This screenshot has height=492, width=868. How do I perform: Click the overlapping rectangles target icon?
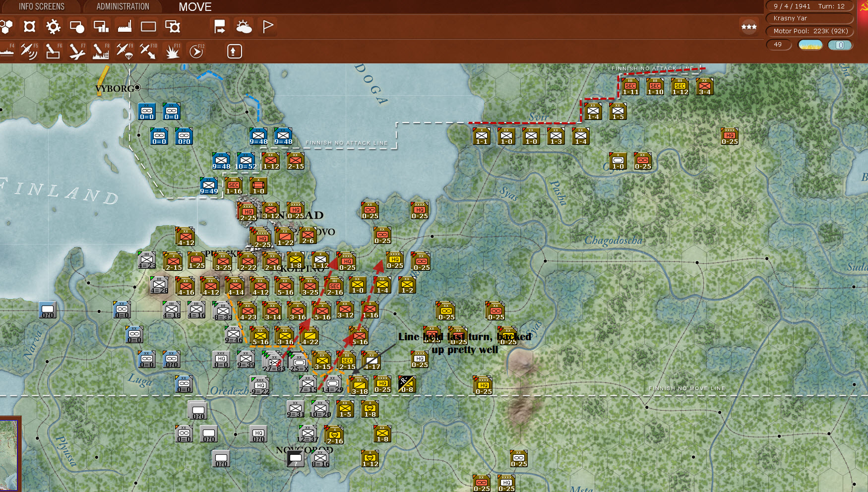tap(172, 26)
